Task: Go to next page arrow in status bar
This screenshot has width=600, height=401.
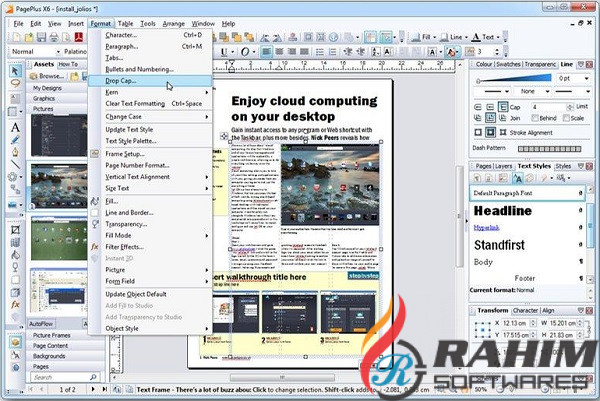Action: [93, 389]
